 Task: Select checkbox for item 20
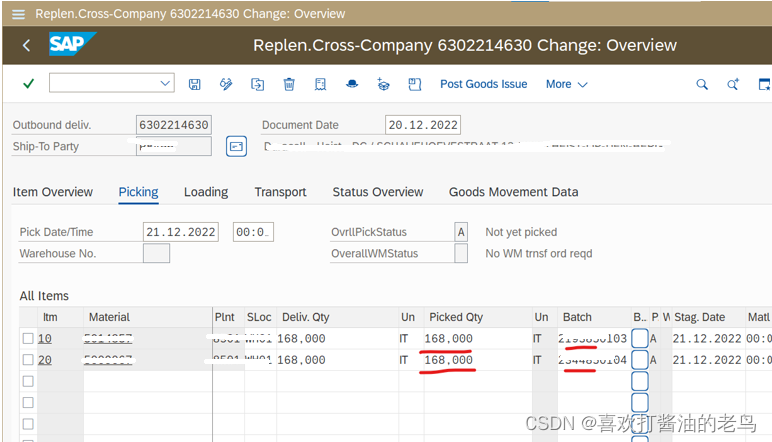[x=28, y=360]
